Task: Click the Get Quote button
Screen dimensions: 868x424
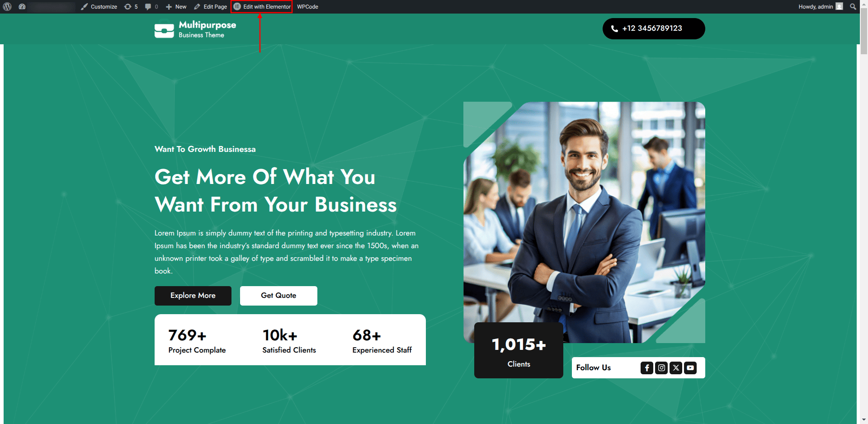Action: [x=278, y=296]
